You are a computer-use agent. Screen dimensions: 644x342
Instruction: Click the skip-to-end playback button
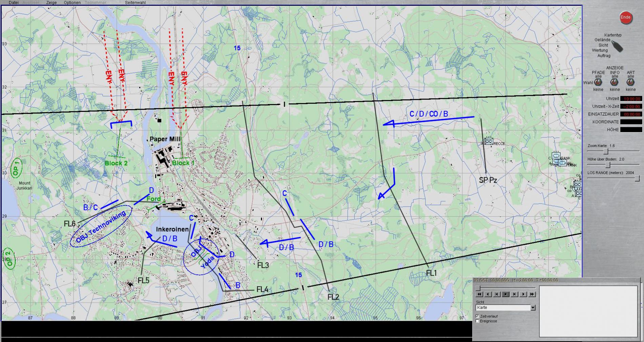tap(515, 294)
